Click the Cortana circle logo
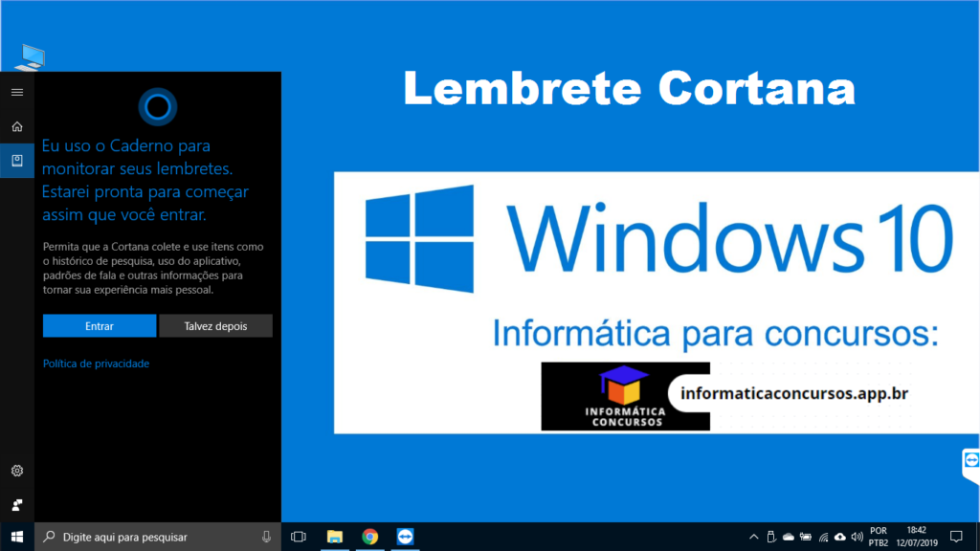 [x=157, y=106]
